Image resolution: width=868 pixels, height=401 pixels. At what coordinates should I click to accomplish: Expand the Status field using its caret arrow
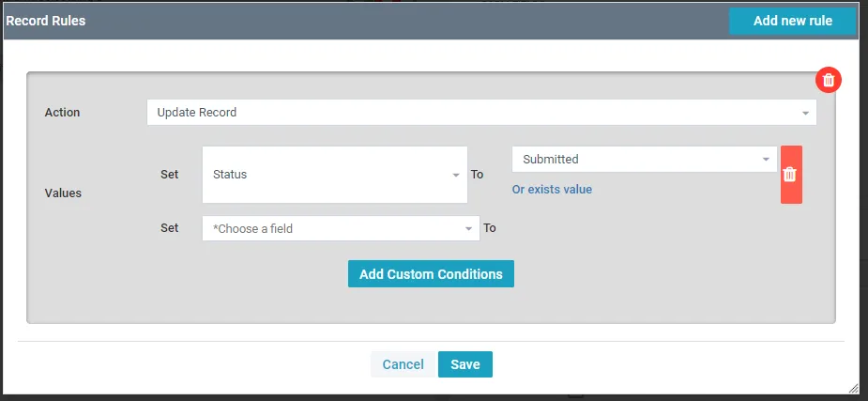(456, 175)
